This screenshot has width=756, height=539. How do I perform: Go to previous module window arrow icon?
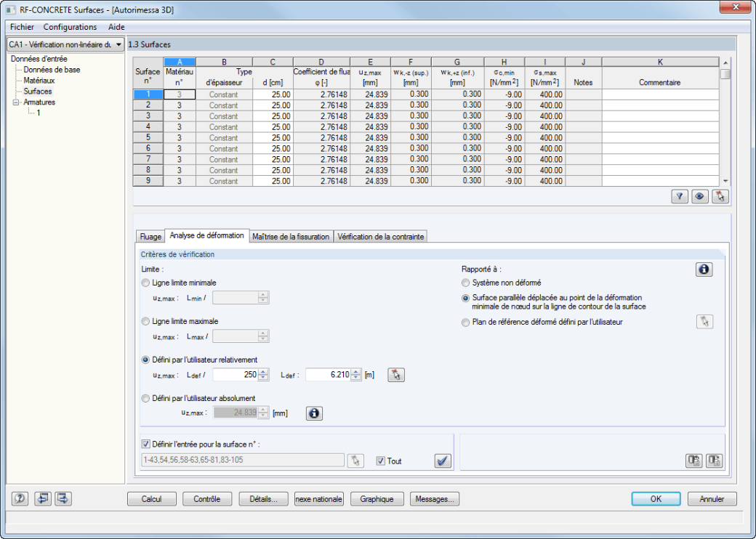point(42,498)
